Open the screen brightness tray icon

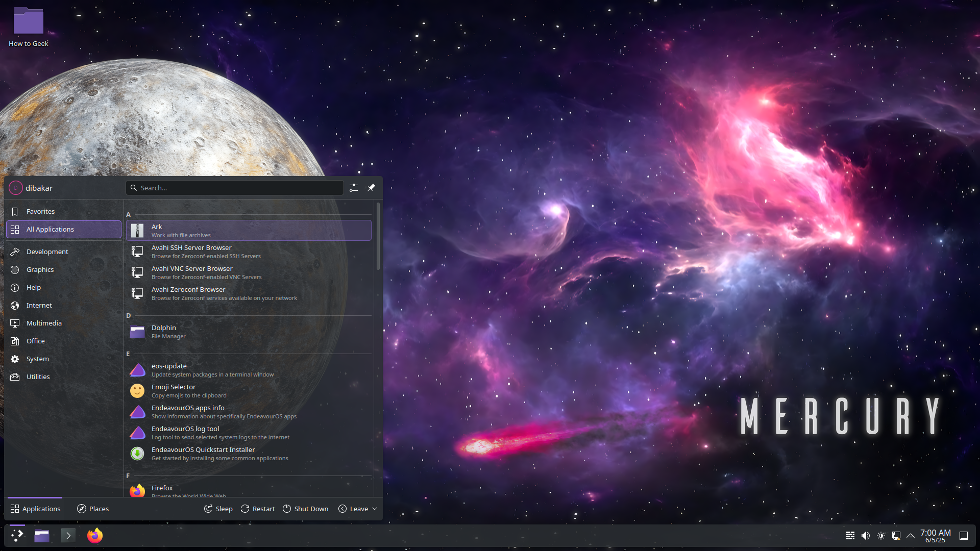pyautogui.click(x=880, y=536)
